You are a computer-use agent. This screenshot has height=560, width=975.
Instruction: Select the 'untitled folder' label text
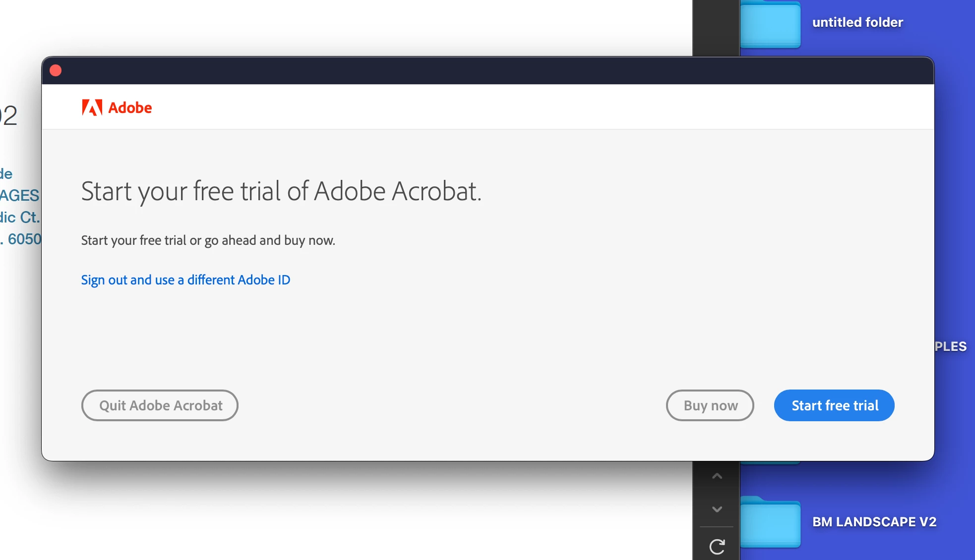pos(857,22)
